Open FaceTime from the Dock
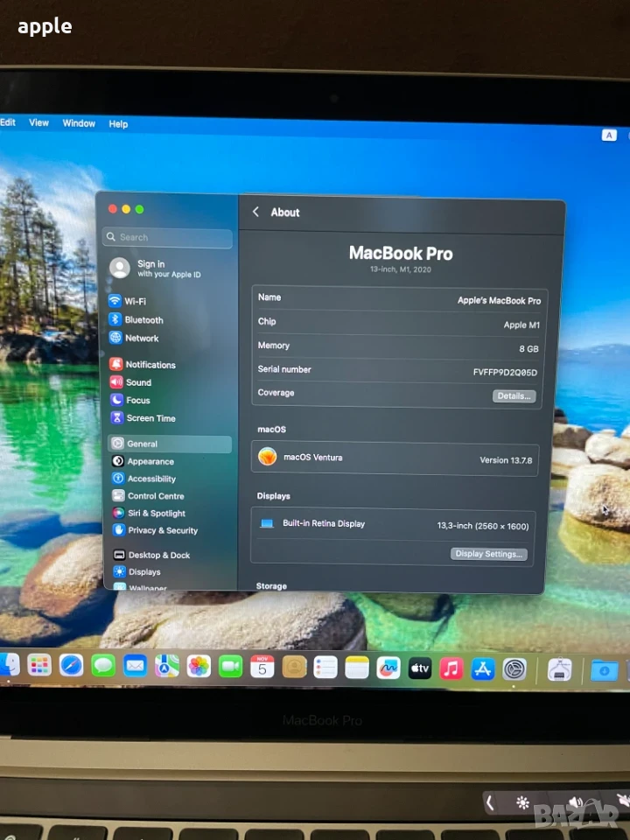This screenshot has width=630, height=840. (x=230, y=667)
